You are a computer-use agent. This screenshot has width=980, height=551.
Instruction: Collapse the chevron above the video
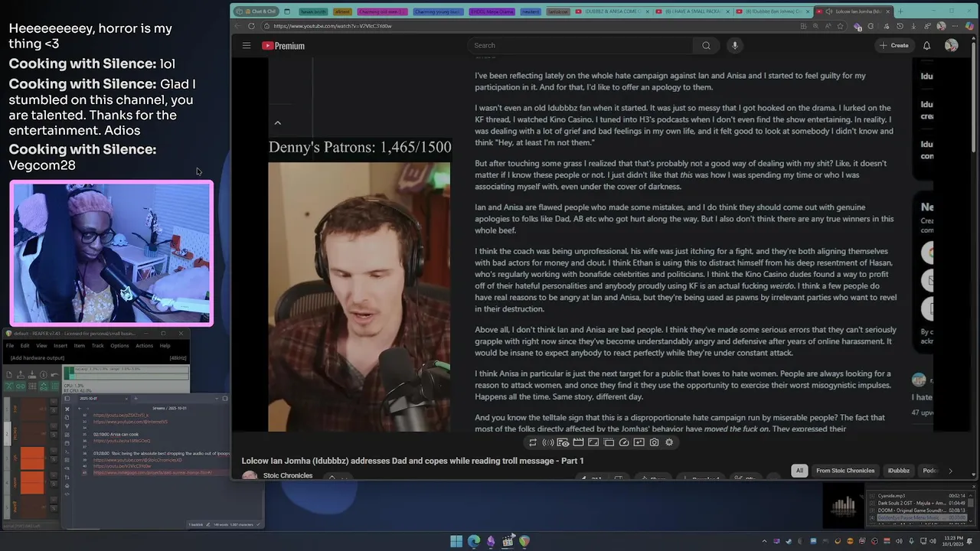point(277,122)
